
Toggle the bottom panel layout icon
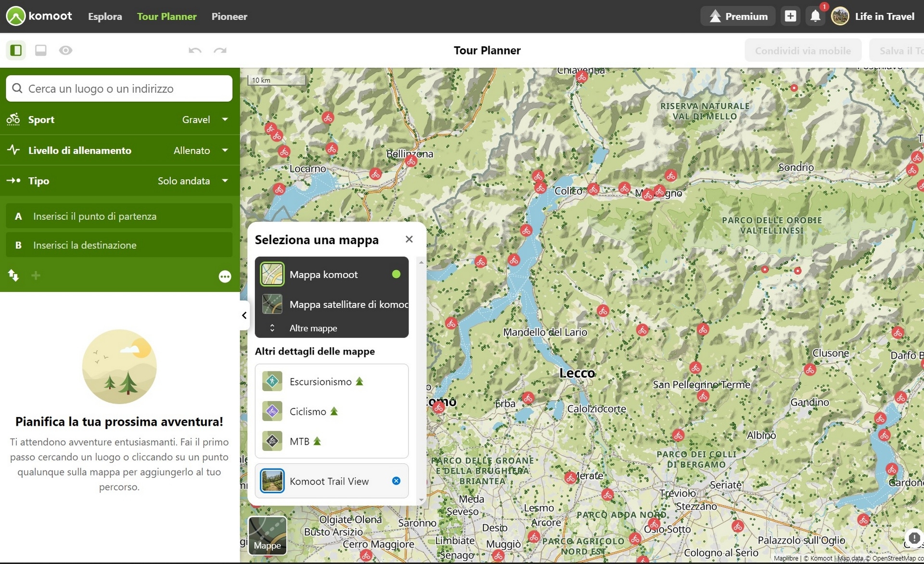(x=41, y=50)
